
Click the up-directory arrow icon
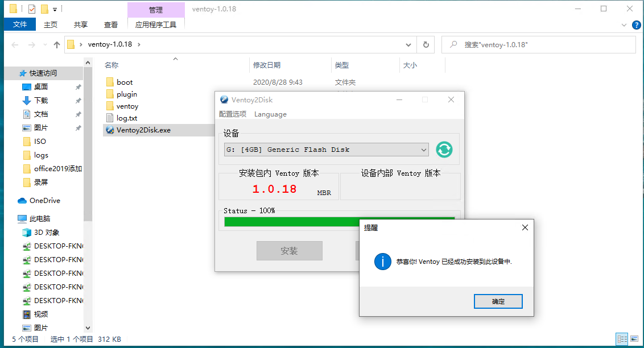57,45
